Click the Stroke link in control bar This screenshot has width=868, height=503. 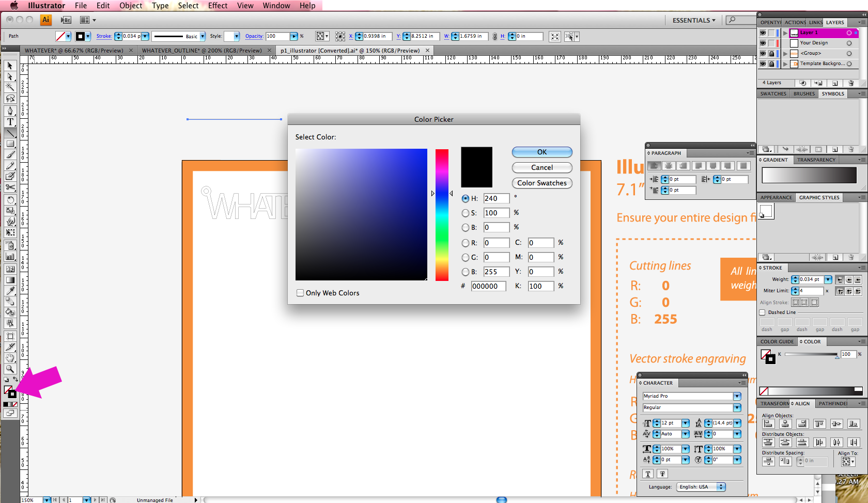[104, 36]
